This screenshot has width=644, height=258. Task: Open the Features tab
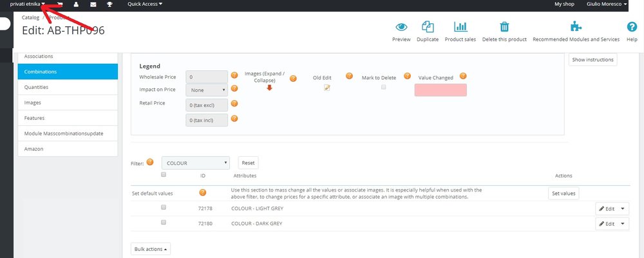(68, 118)
